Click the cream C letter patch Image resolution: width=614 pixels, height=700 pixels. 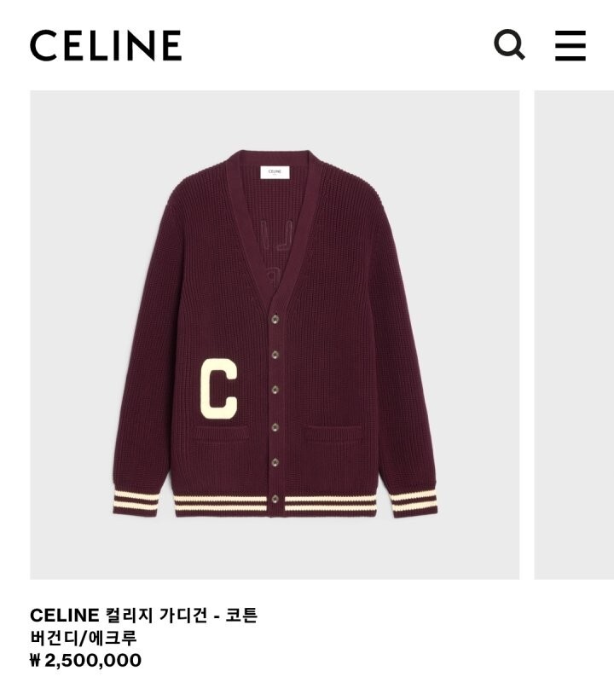click(x=218, y=389)
